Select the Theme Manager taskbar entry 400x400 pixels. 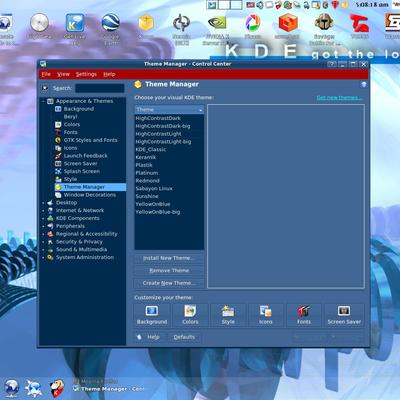(x=109, y=389)
